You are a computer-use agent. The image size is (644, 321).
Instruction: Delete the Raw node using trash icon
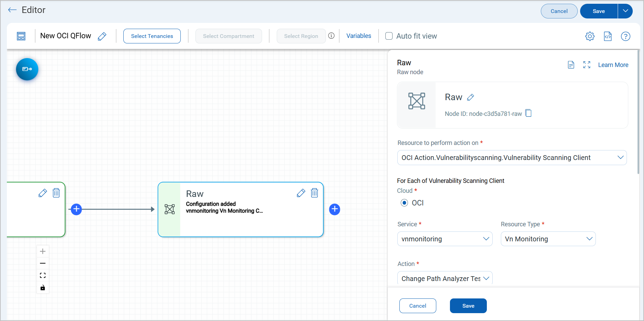(x=314, y=193)
